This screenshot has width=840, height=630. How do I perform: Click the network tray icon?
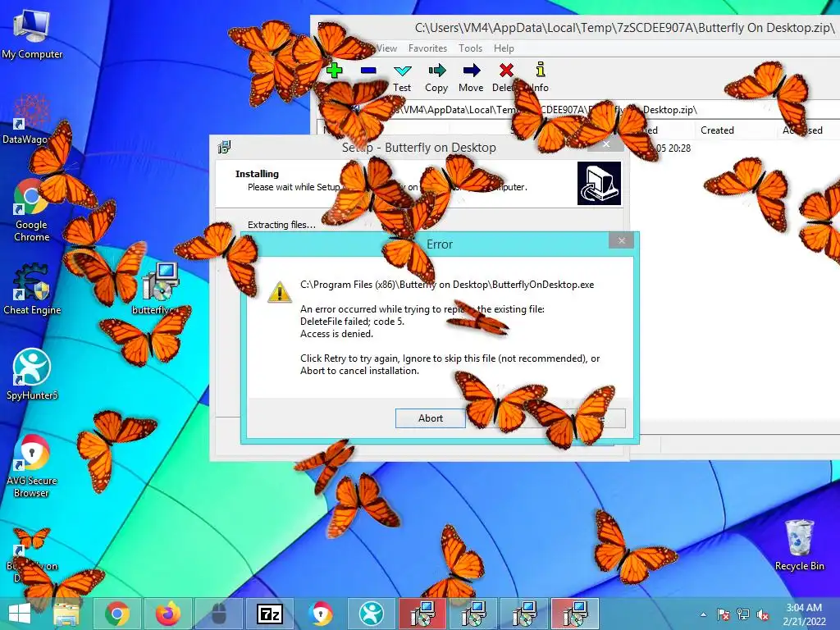(743, 614)
